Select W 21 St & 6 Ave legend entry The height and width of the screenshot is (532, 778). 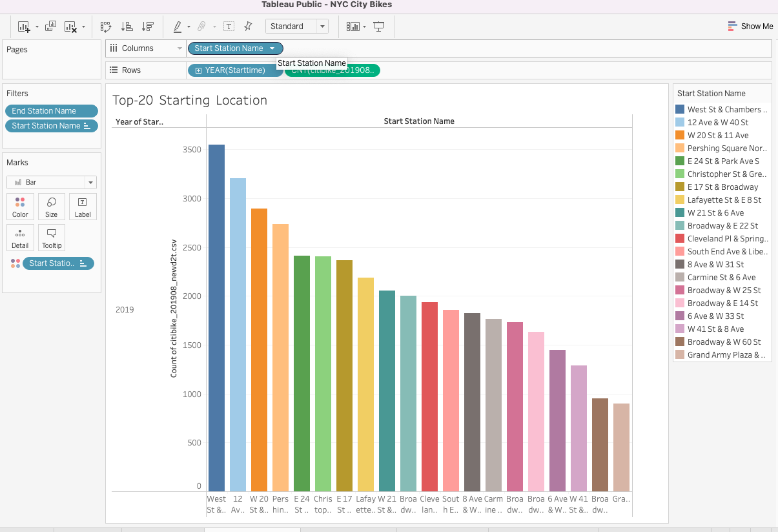click(x=722, y=213)
